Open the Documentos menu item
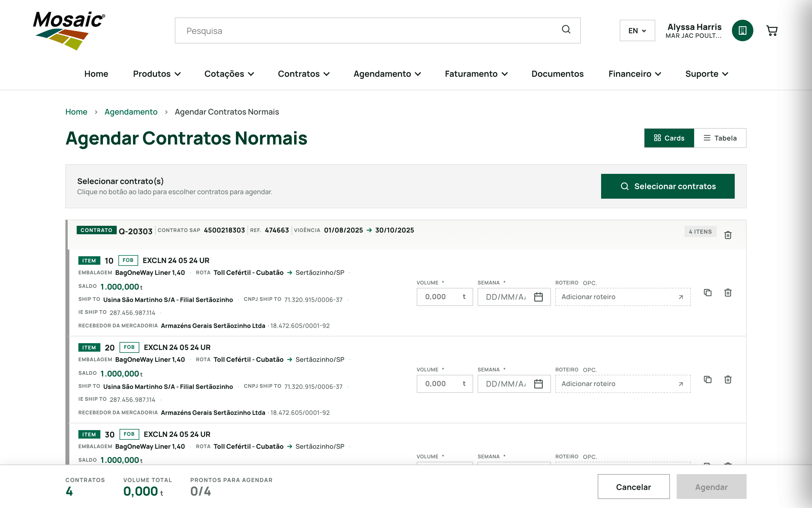Image resolution: width=812 pixels, height=508 pixels. 557,74
